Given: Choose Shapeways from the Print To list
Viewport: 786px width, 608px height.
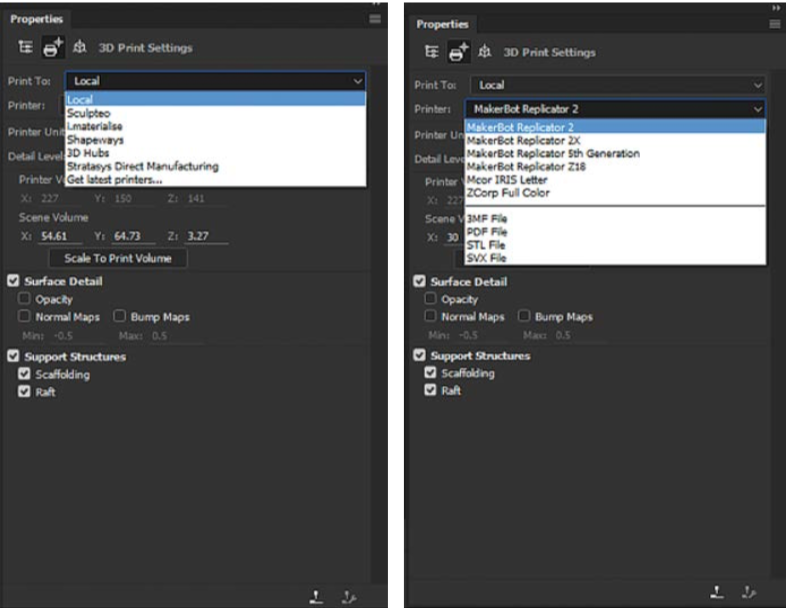Looking at the screenshot, I should pyautogui.click(x=95, y=140).
